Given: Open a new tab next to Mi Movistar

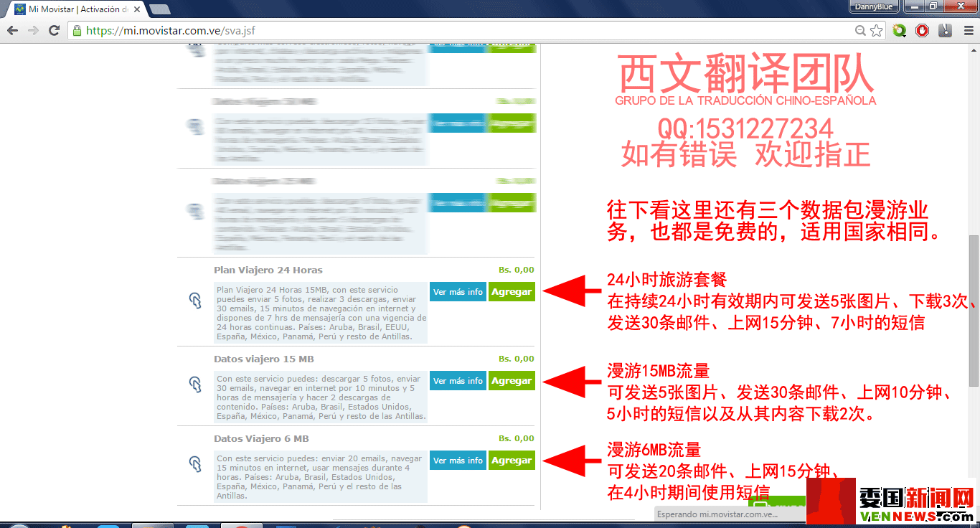Looking at the screenshot, I should point(160,9).
